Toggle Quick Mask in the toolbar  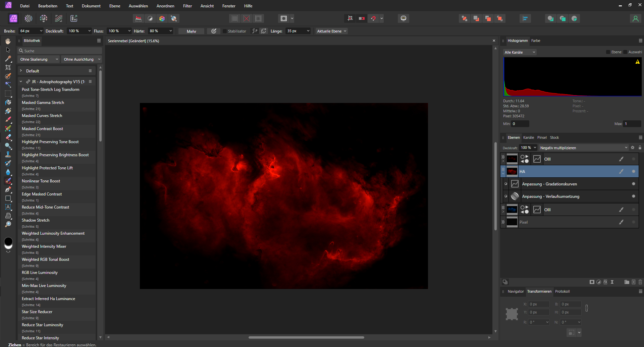point(284,18)
